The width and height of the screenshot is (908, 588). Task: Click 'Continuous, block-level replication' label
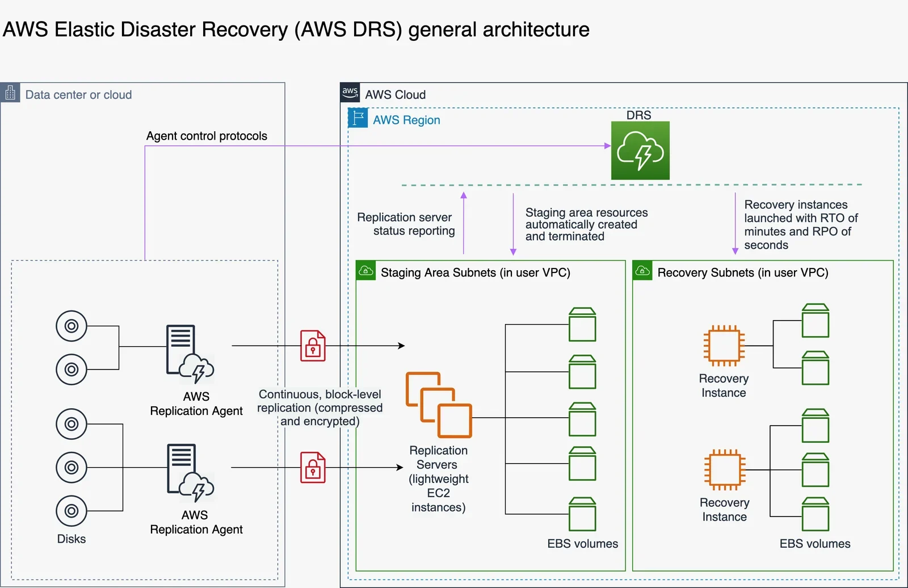pyautogui.click(x=320, y=408)
